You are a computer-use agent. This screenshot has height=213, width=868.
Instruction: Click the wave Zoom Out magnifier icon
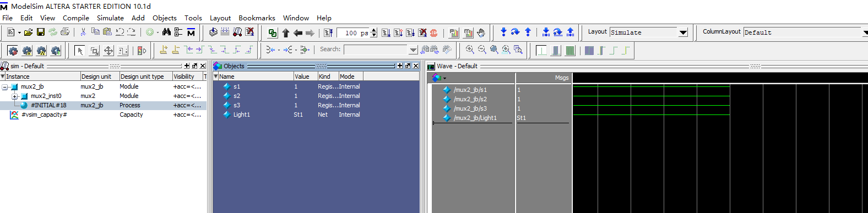tap(482, 50)
